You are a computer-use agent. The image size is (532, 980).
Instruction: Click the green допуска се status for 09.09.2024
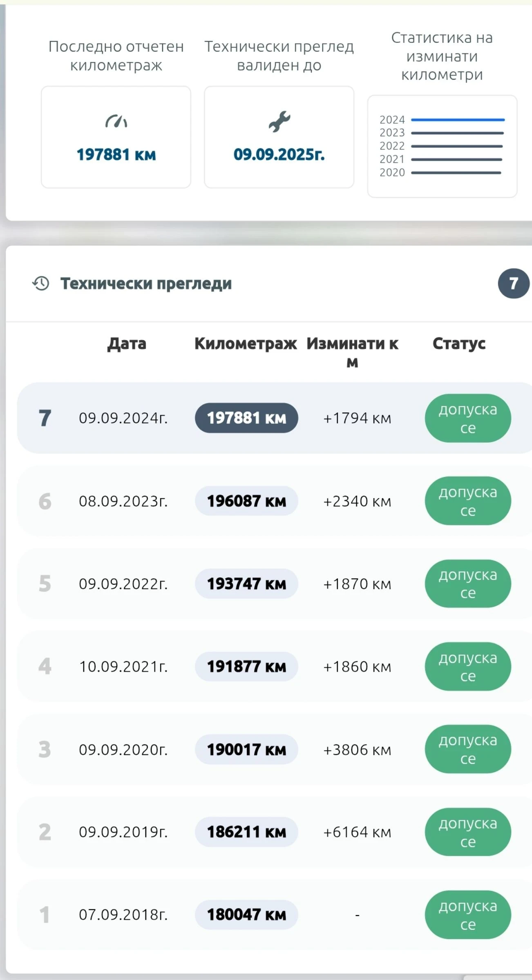point(468,418)
